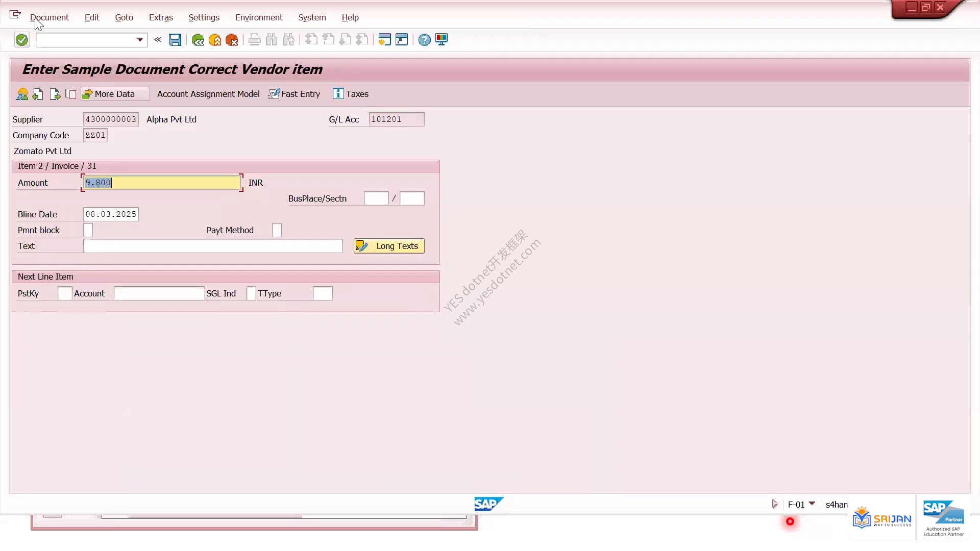The width and height of the screenshot is (980, 551).
Task: Save the document with floppy icon
Action: click(175, 40)
